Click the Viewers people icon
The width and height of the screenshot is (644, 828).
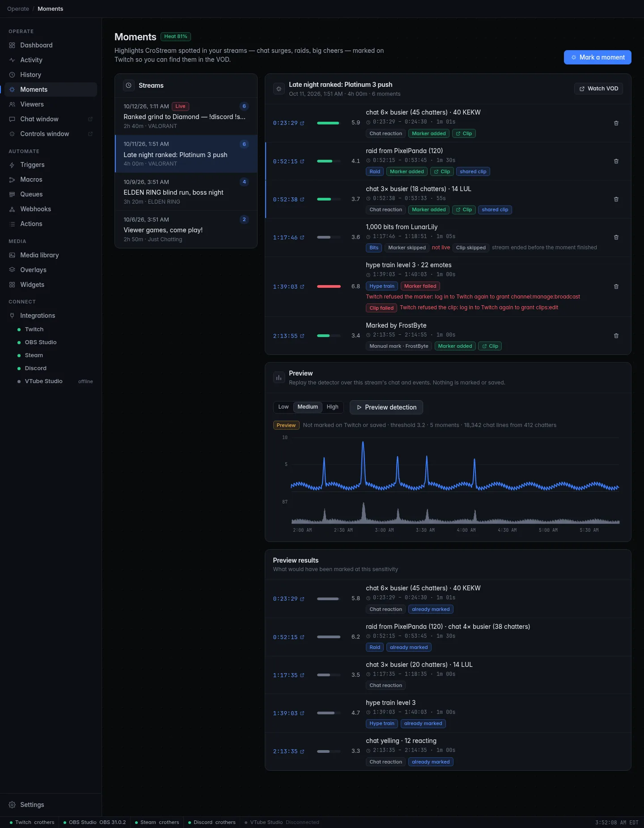click(12, 104)
